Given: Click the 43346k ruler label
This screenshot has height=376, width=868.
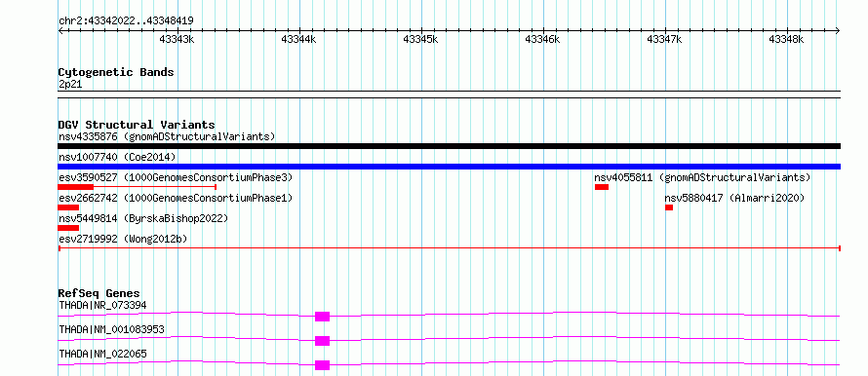Looking at the screenshot, I should click(542, 39).
